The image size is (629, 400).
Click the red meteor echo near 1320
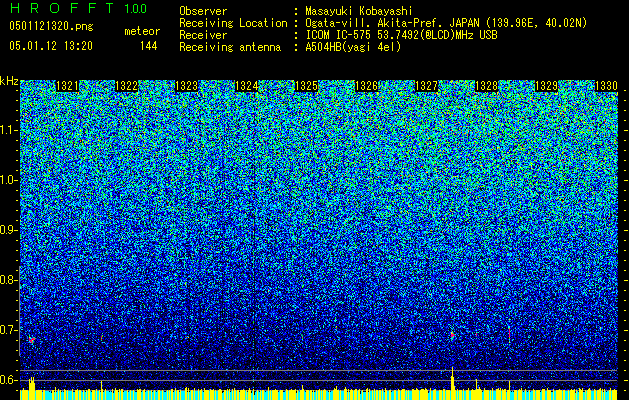32,340
